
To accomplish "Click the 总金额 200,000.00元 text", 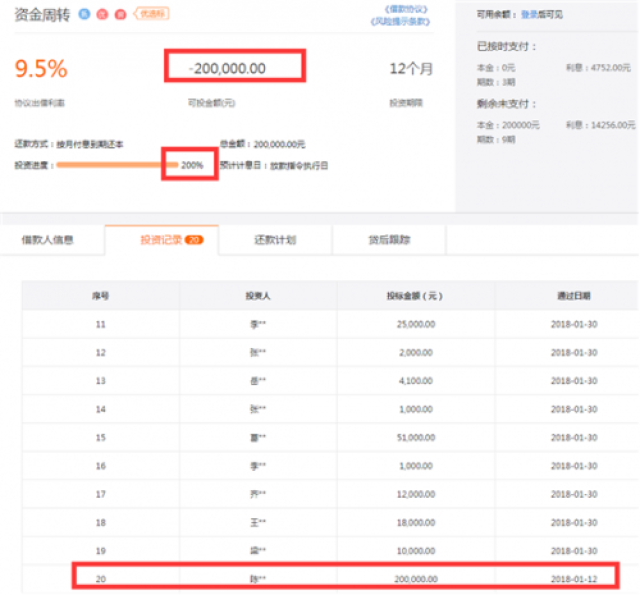I will (x=262, y=144).
